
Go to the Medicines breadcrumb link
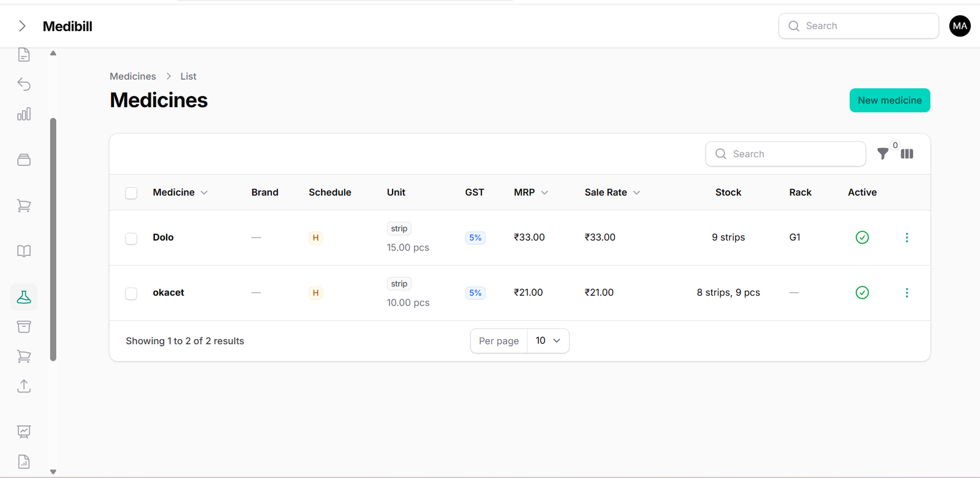coord(133,77)
